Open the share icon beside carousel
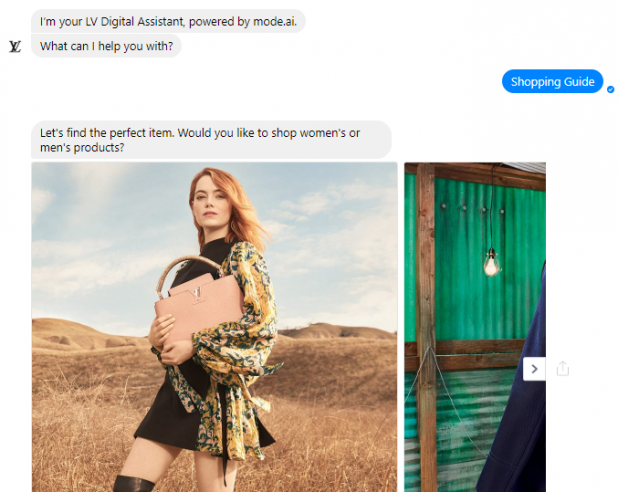The image size is (618, 492). 562,369
